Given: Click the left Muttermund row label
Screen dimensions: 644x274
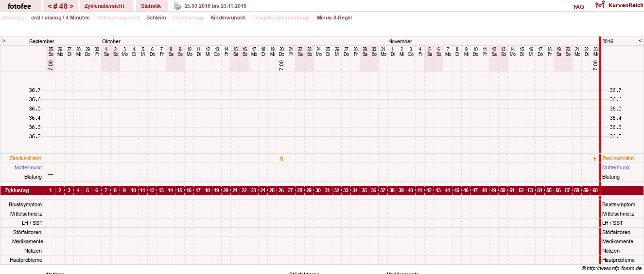Looking at the screenshot, I should [28, 167].
